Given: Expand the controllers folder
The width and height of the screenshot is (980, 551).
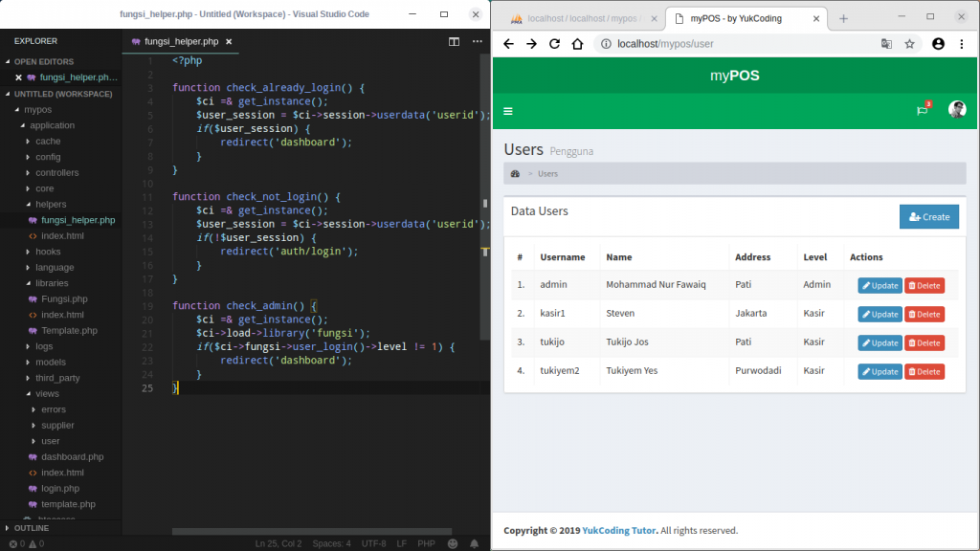Looking at the screenshot, I should [57, 172].
